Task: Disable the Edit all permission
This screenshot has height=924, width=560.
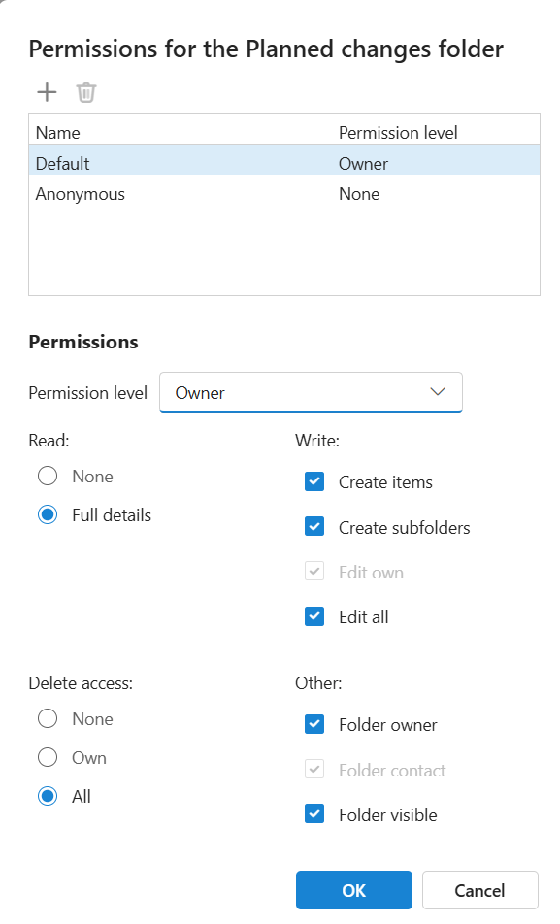Action: (314, 616)
